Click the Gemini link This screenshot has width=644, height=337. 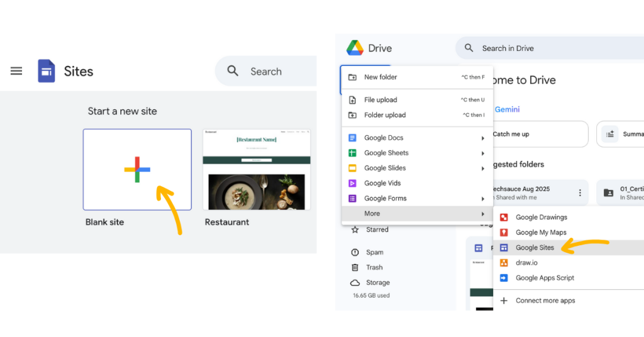pos(508,109)
